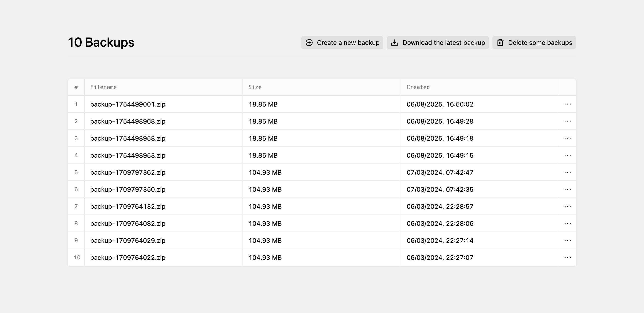Click the download icon beside Download the latest backup
Screen dimensions: 644x313
(x=395, y=43)
